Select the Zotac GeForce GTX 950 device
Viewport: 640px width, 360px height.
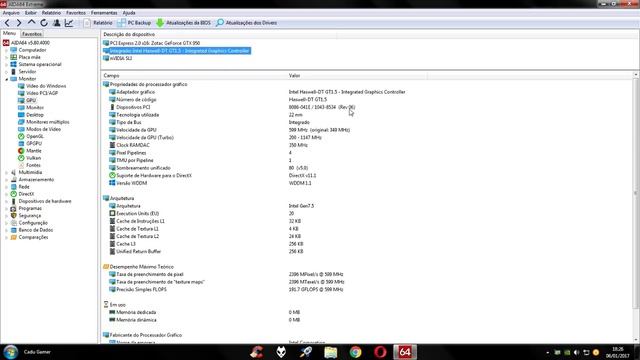tap(151, 43)
